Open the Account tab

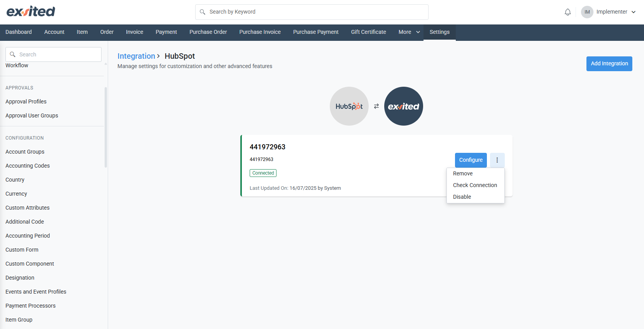[54, 32]
